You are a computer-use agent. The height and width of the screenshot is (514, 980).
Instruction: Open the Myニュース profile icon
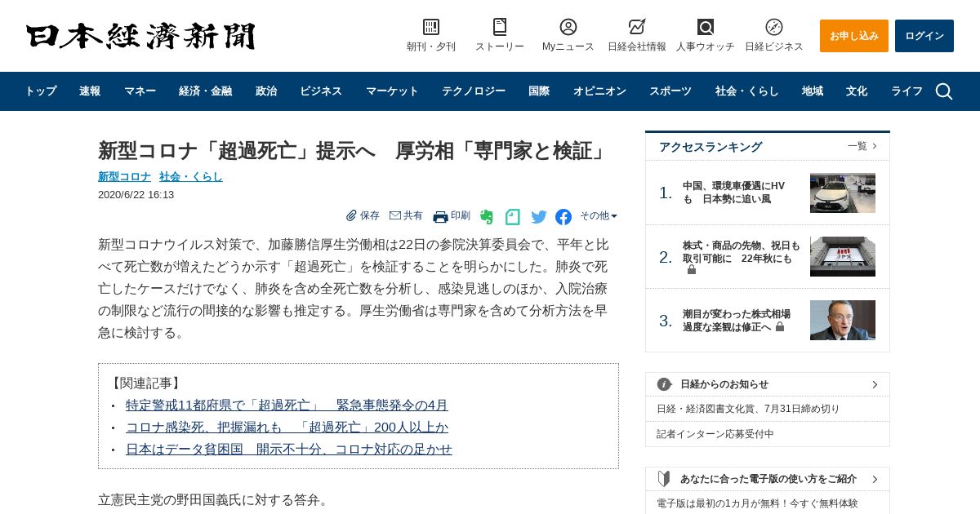(568, 27)
